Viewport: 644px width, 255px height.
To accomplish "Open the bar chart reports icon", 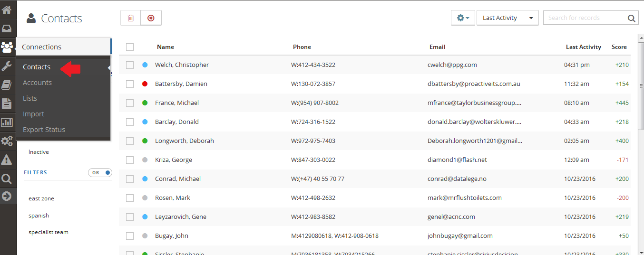I will point(7,122).
